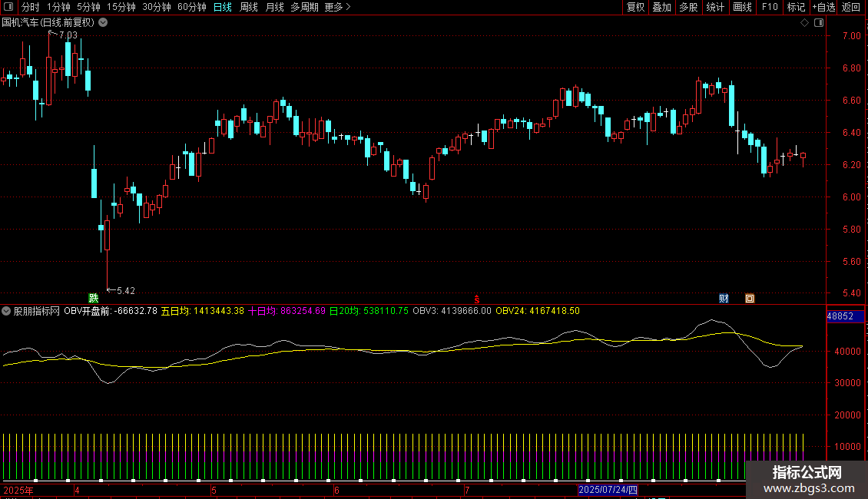
Task: Open F10 company info
Action: (770, 7)
